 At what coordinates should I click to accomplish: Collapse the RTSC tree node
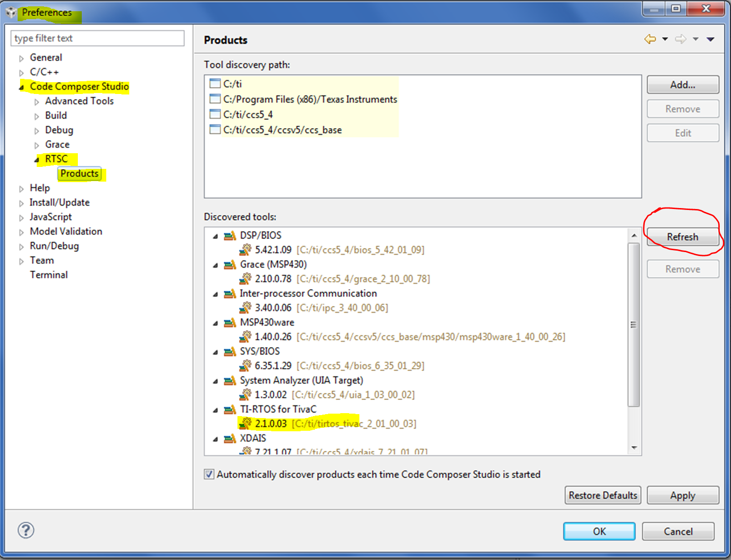click(37, 160)
